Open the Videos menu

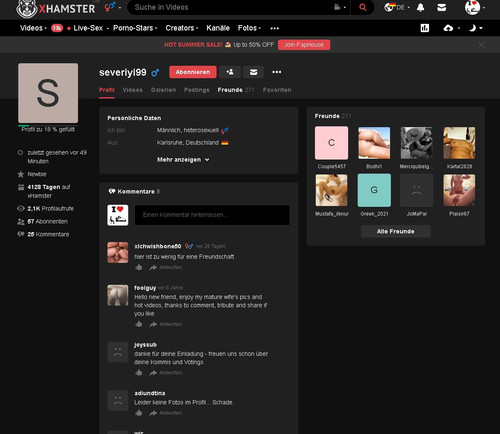(x=33, y=28)
